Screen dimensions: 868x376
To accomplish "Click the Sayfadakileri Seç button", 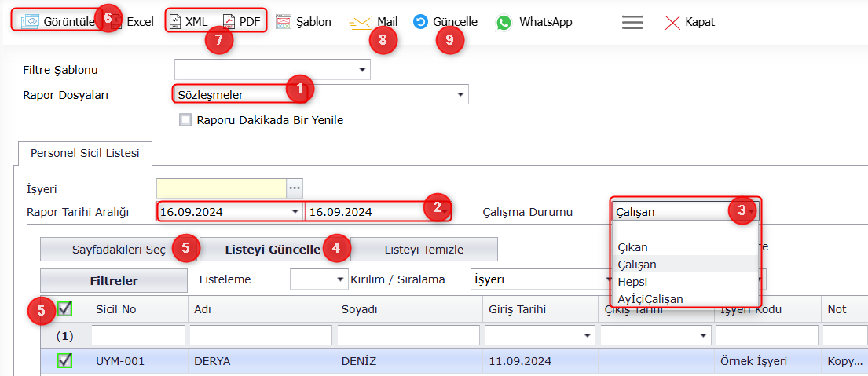I will 119,250.
